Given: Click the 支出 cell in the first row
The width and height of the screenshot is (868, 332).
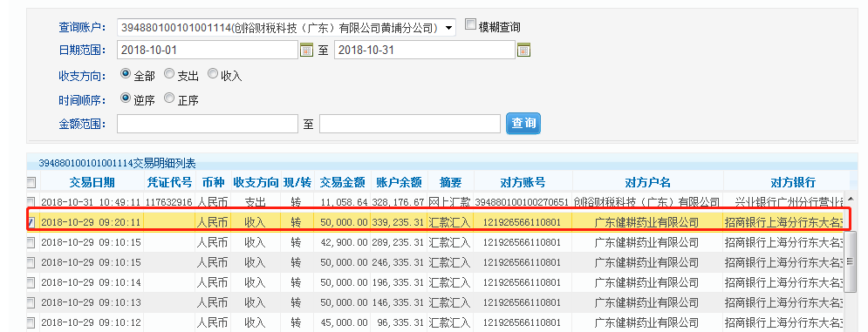Looking at the screenshot, I should pyautogui.click(x=256, y=202).
